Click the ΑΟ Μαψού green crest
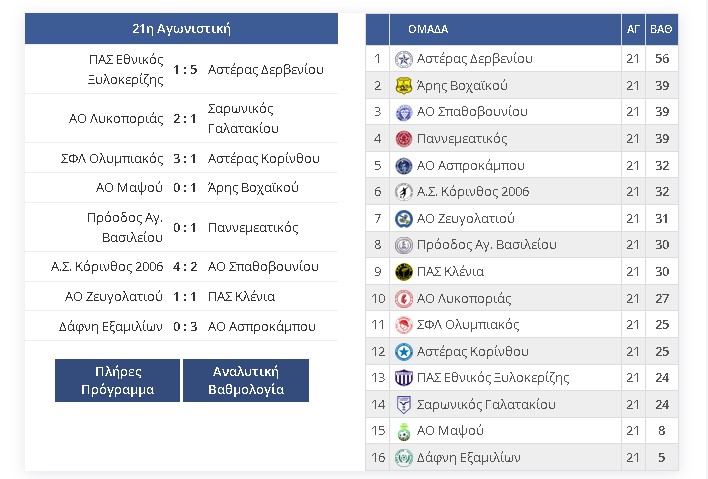The image size is (708, 479). point(404,431)
